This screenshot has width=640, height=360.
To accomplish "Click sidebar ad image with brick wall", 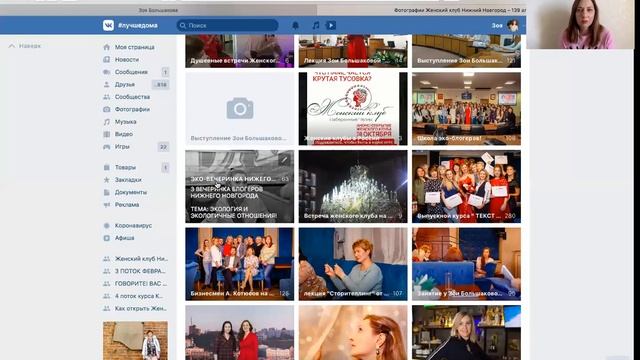I will click(x=136, y=340).
